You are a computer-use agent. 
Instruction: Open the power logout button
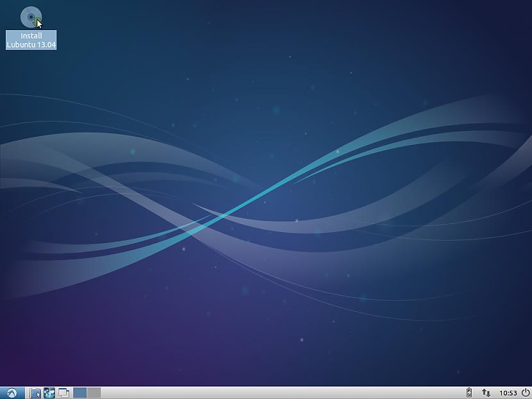pyautogui.click(x=526, y=393)
